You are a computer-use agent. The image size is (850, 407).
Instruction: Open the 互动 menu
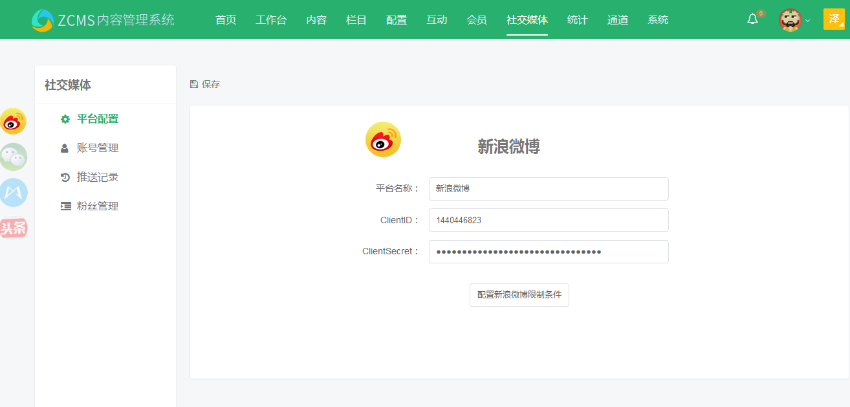[x=436, y=20]
